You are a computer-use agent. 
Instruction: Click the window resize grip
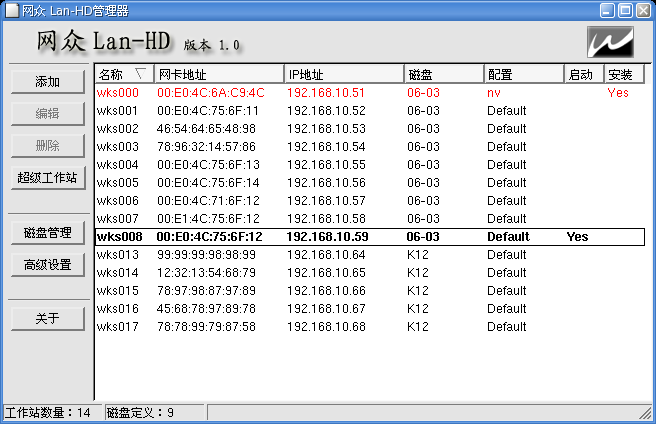646,414
